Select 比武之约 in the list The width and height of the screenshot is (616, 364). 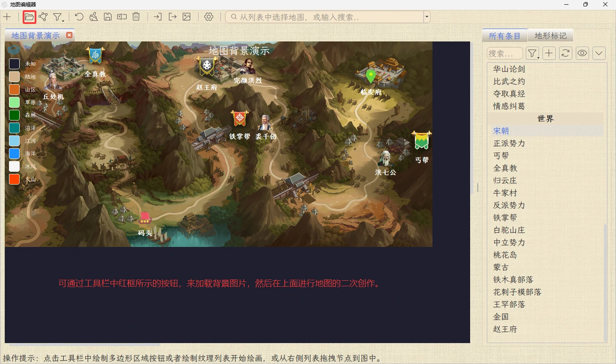545,81
